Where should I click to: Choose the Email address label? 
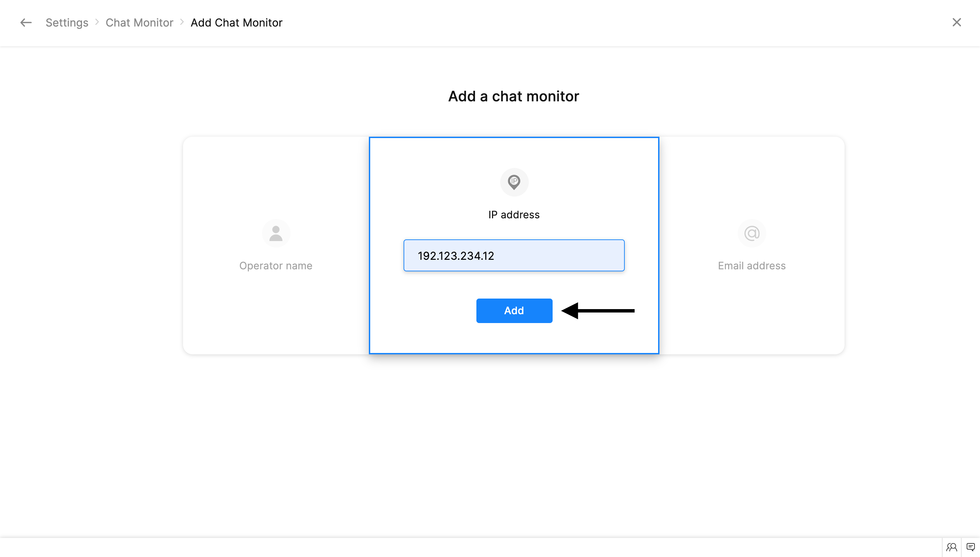coord(751,266)
